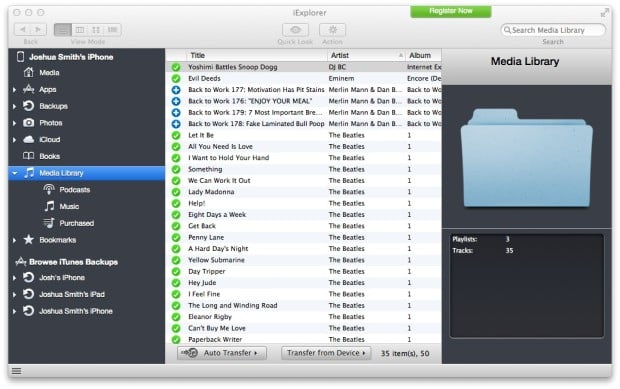Switch to icon grid view mode
620x389 pixels.
pyautogui.click(x=96, y=30)
